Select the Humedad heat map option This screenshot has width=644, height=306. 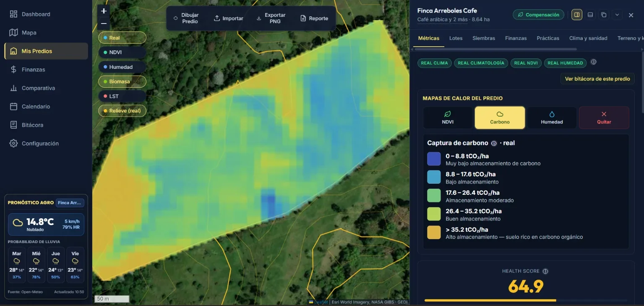coord(552,118)
